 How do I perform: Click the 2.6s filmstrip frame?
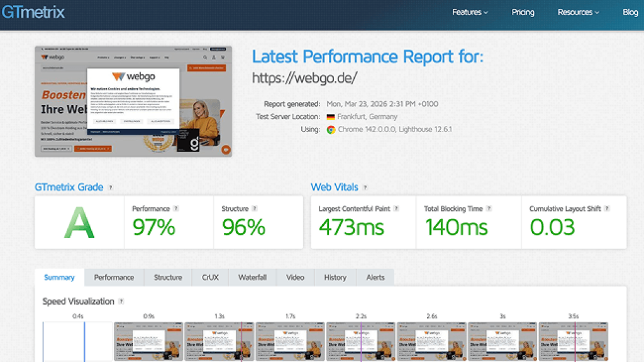(431, 342)
